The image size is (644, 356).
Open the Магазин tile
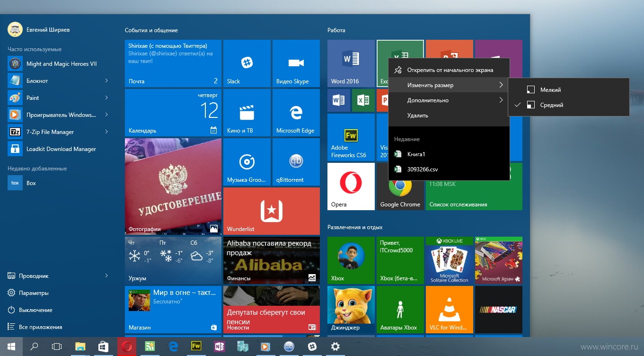pos(173,310)
